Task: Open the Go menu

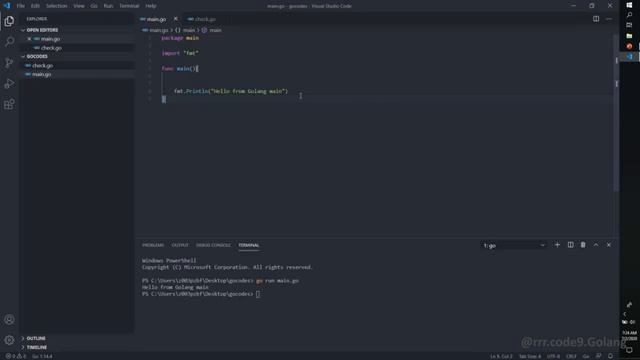Action: tap(94, 6)
